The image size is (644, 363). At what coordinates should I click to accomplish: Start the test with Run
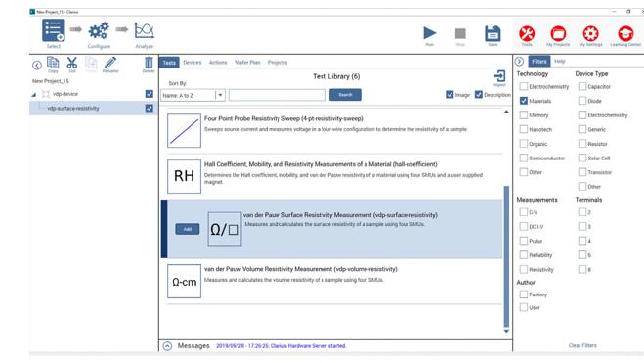pos(430,33)
